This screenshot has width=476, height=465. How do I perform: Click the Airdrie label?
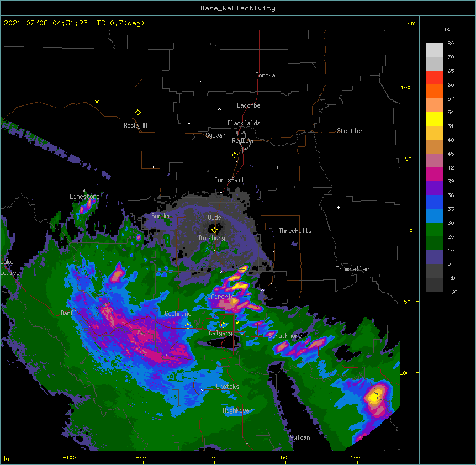coord(223,296)
